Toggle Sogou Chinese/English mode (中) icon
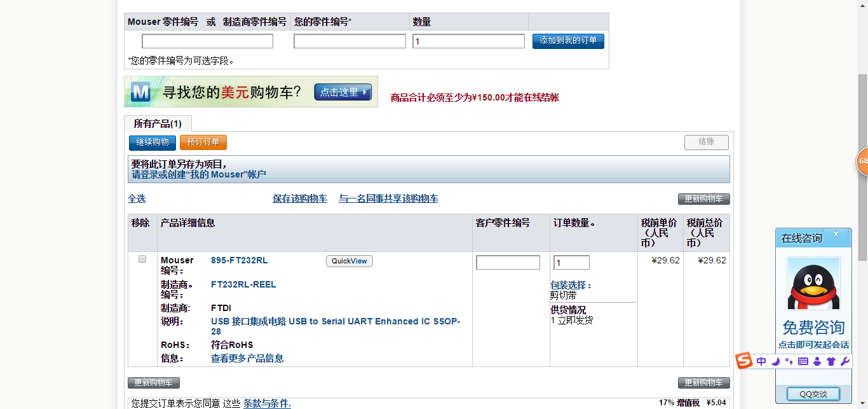868x409 pixels. (761, 361)
